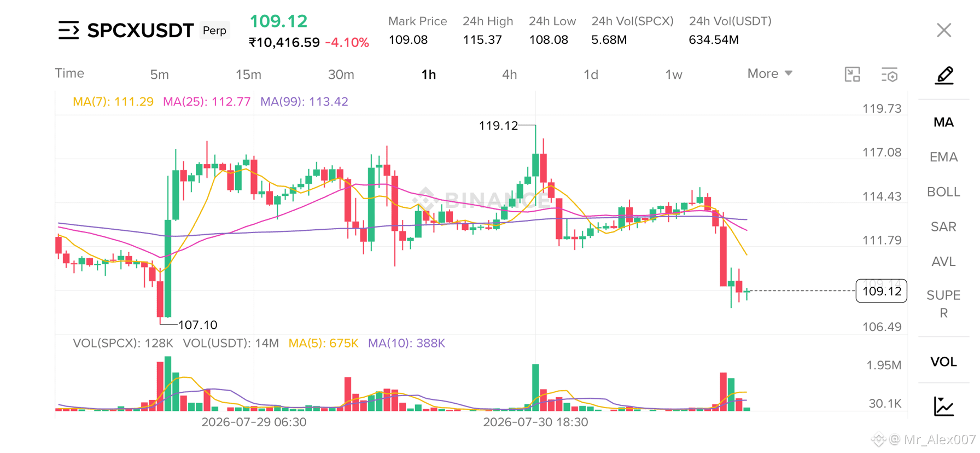Click the 119.12 high marker on chart
980x453 pixels.
coord(498,126)
